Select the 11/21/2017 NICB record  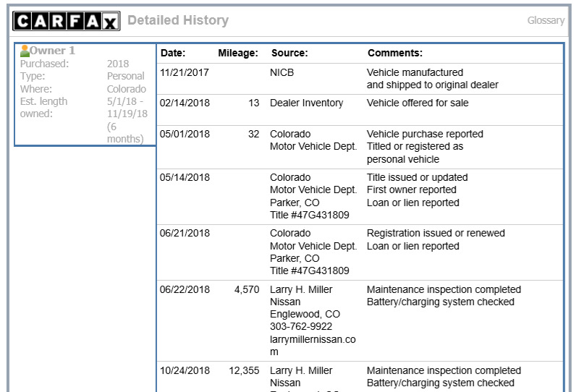point(360,79)
